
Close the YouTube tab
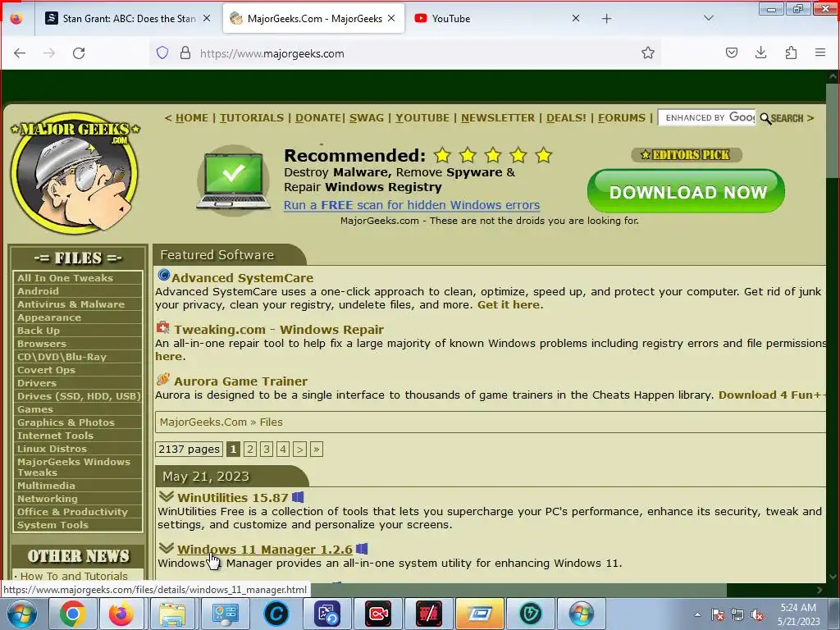[x=576, y=18]
